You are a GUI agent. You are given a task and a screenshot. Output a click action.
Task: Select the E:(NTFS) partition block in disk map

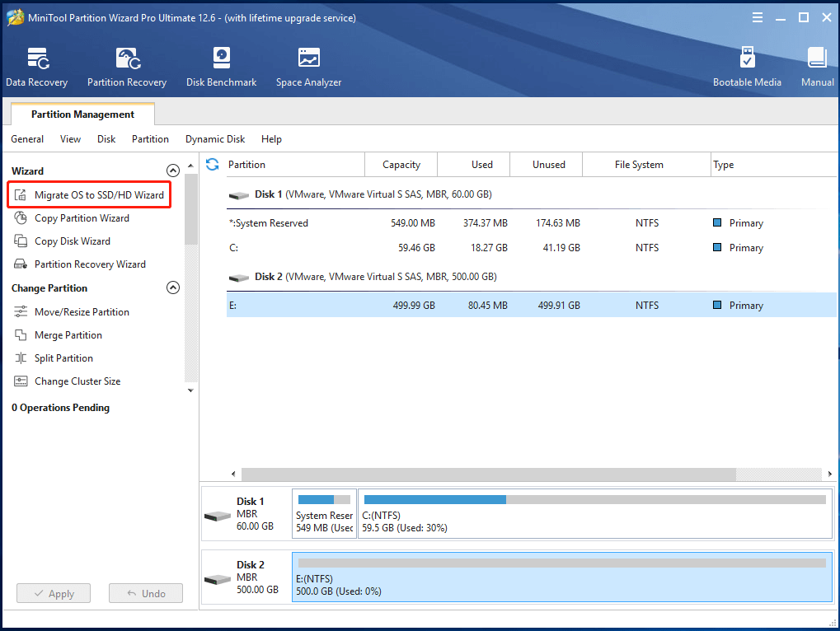[562, 577]
